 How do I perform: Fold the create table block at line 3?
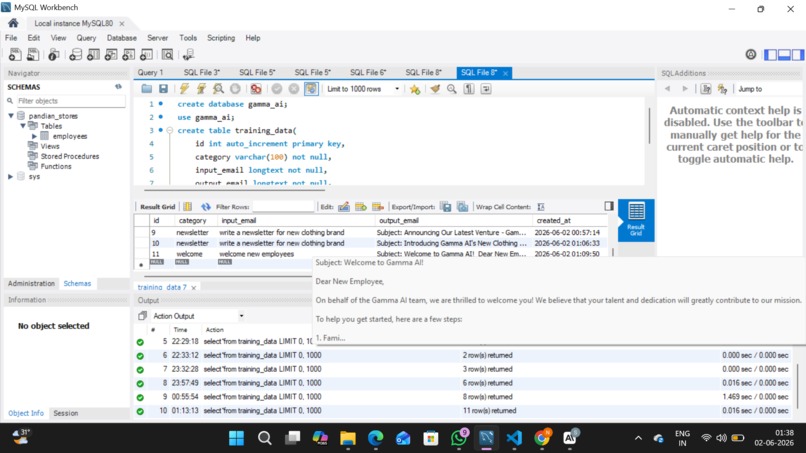click(x=170, y=130)
